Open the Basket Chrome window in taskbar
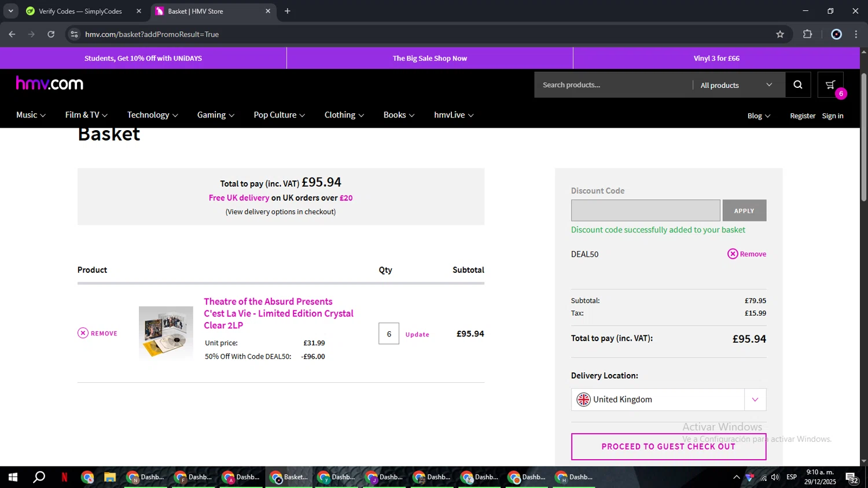 pyautogui.click(x=289, y=477)
